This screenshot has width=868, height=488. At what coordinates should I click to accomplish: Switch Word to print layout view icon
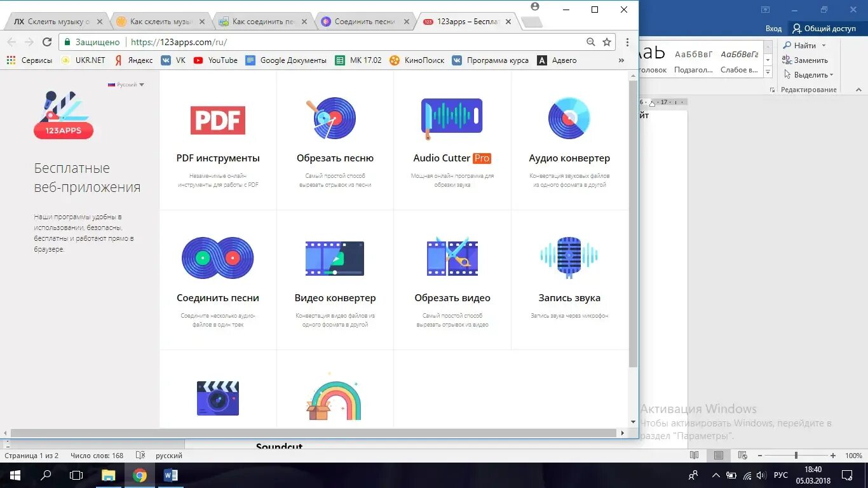point(718,456)
